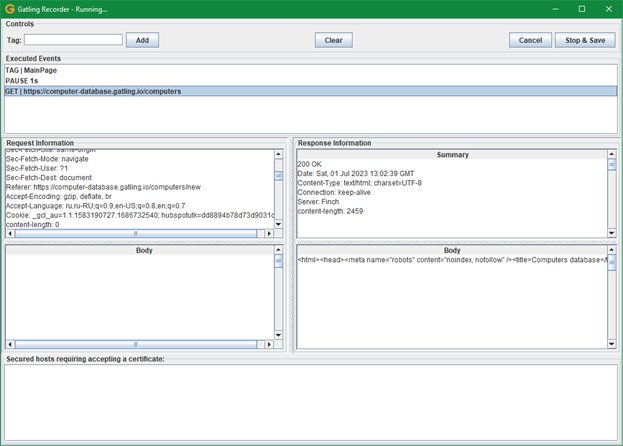Screen dimensions: 623x446
Task: Click the request content-length: 0 line
Action: (33, 225)
